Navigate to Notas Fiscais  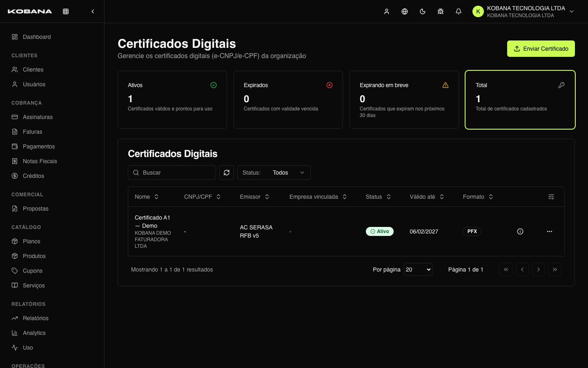tap(52, 161)
